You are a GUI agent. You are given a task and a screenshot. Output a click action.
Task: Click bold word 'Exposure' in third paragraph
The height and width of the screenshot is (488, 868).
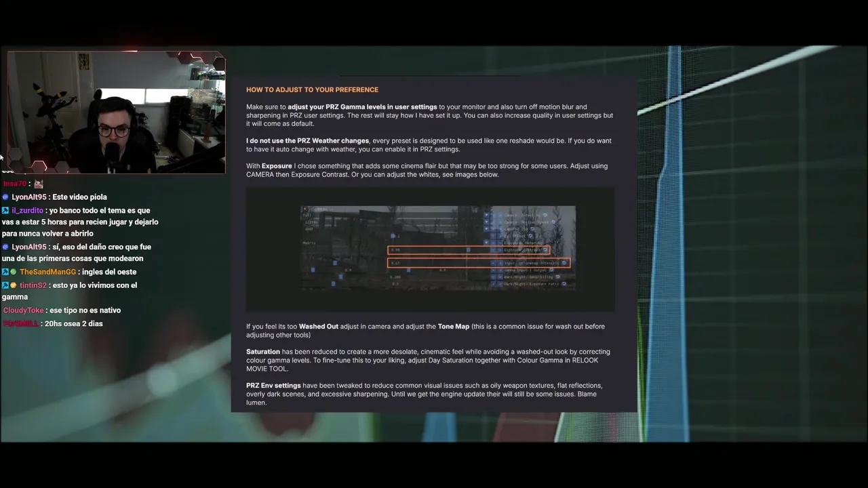pyautogui.click(x=277, y=166)
